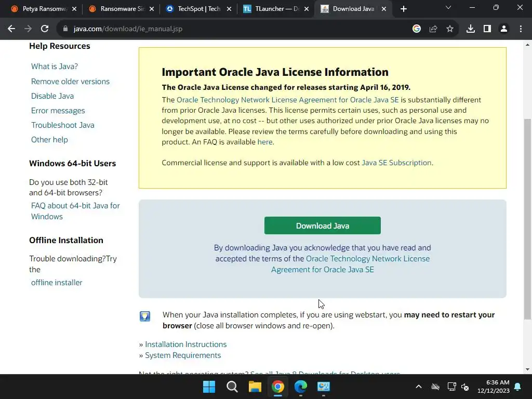Bookmark this page with the star
This screenshot has width=532, height=399.
click(x=449, y=29)
